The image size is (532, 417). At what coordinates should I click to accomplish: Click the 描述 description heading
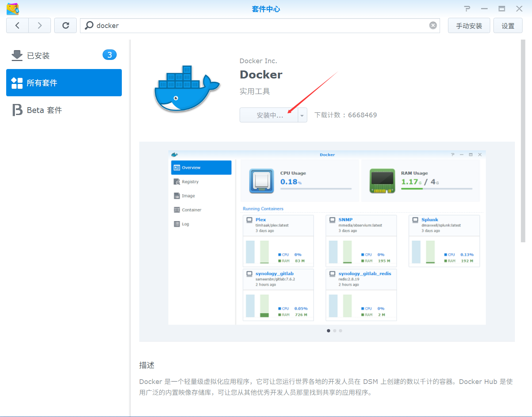click(x=147, y=365)
